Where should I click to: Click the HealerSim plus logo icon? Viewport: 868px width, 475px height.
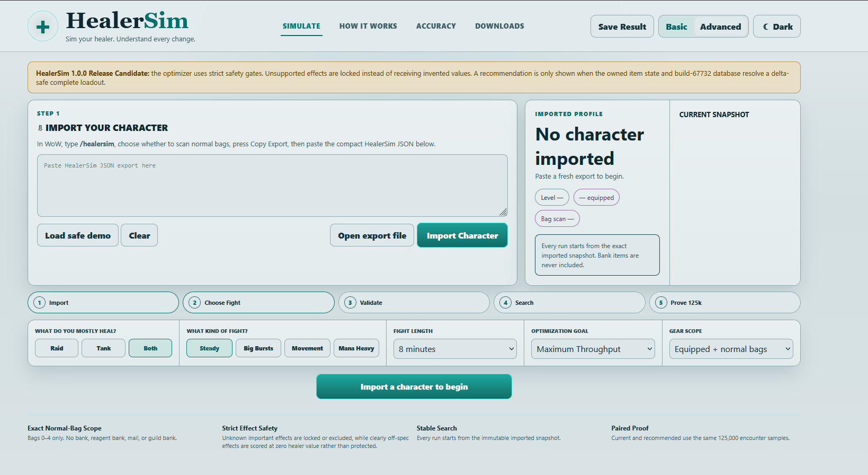(43, 26)
